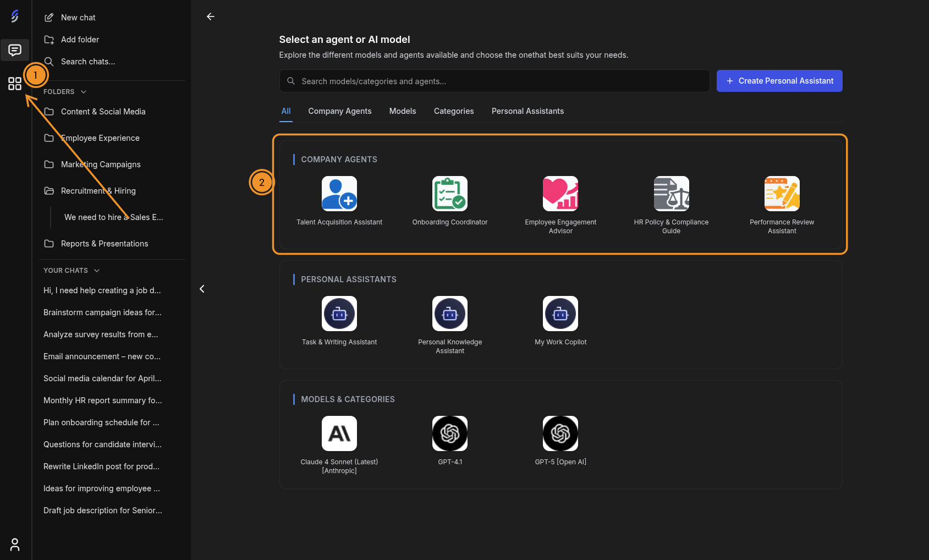The height and width of the screenshot is (560, 929).
Task: Click the search models and agents field
Action: tap(494, 81)
